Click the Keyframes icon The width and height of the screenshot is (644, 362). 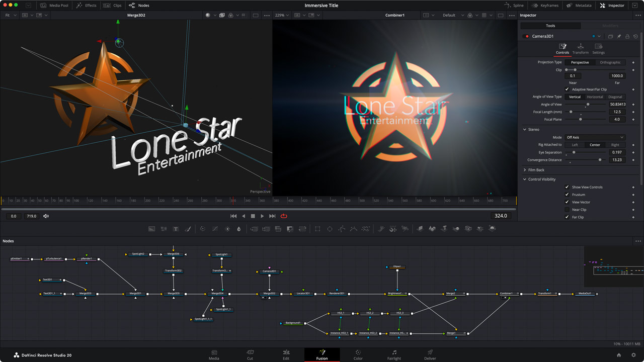(x=535, y=6)
